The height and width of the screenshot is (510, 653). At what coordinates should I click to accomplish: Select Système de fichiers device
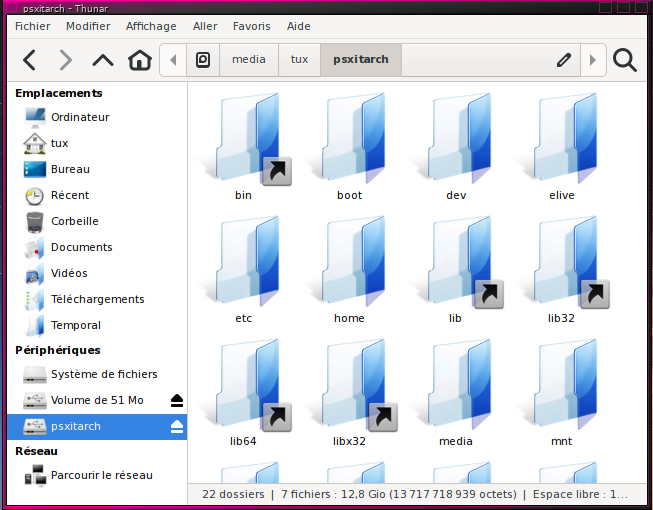pyautogui.click(x=97, y=374)
